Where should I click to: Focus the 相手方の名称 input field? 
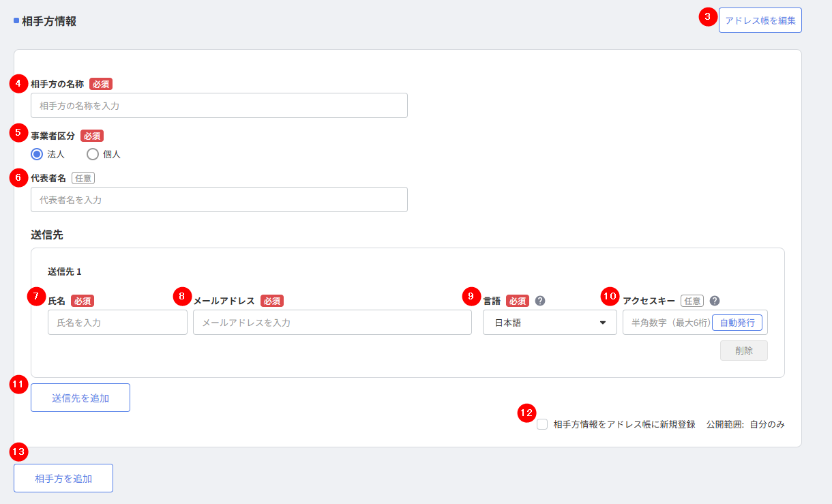(x=219, y=106)
